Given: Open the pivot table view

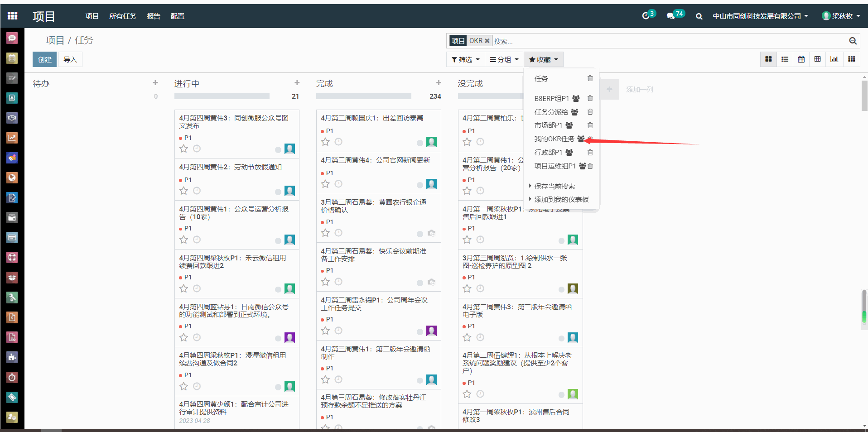Looking at the screenshot, I should coord(817,59).
